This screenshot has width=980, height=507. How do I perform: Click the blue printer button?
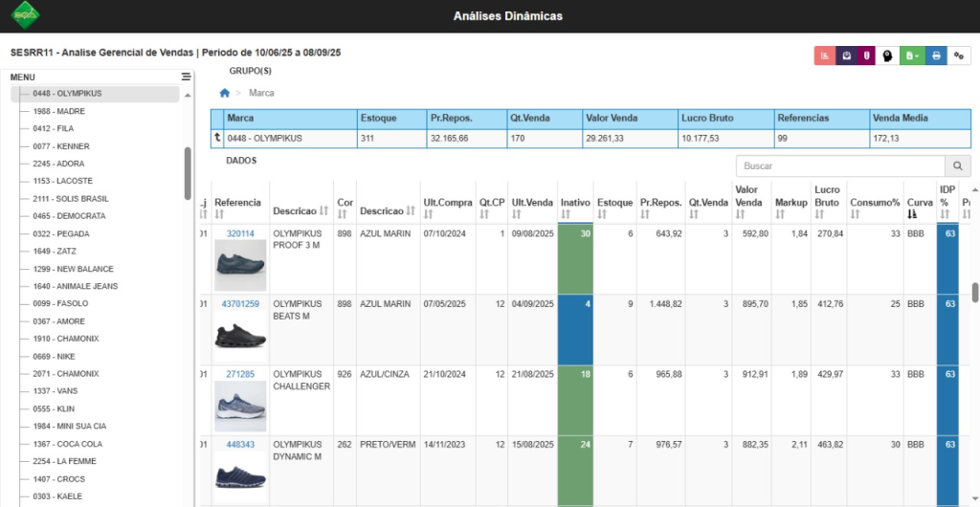(x=936, y=55)
